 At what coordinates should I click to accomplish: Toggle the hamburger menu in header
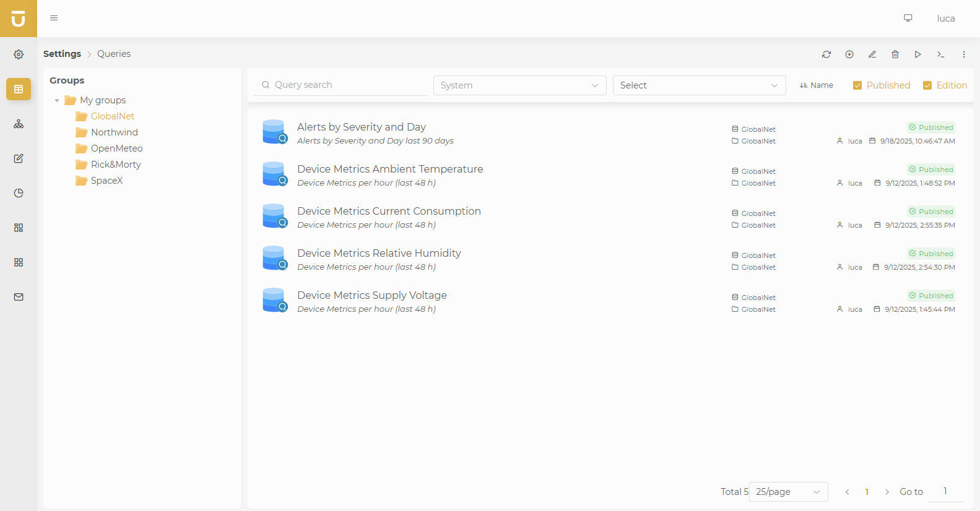pyautogui.click(x=54, y=18)
